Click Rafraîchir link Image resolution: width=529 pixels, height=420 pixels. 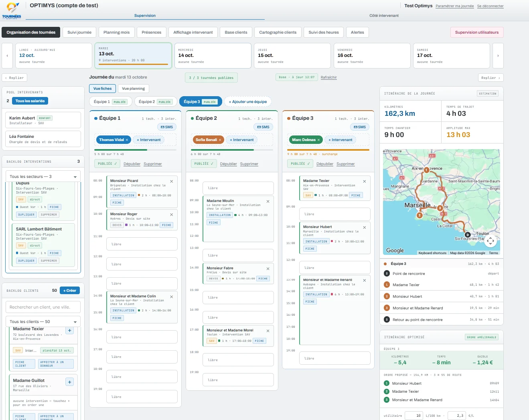click(329, 77)
